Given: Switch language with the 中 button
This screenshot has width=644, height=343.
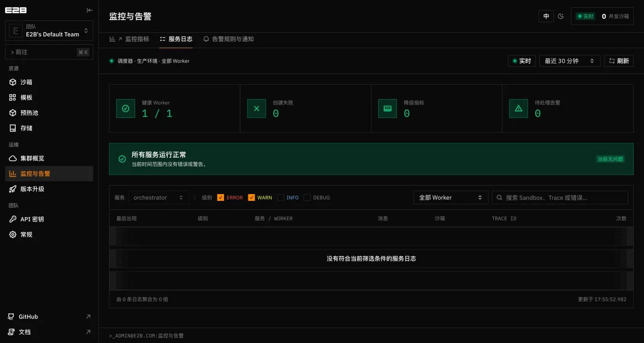Looking at the screenshot, I should (546, 16).
